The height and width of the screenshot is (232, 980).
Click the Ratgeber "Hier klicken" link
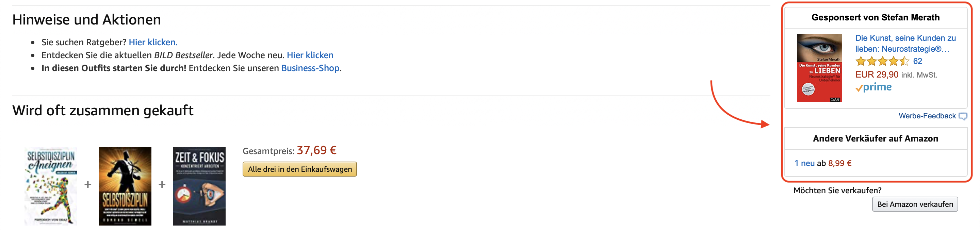point(154,42)
